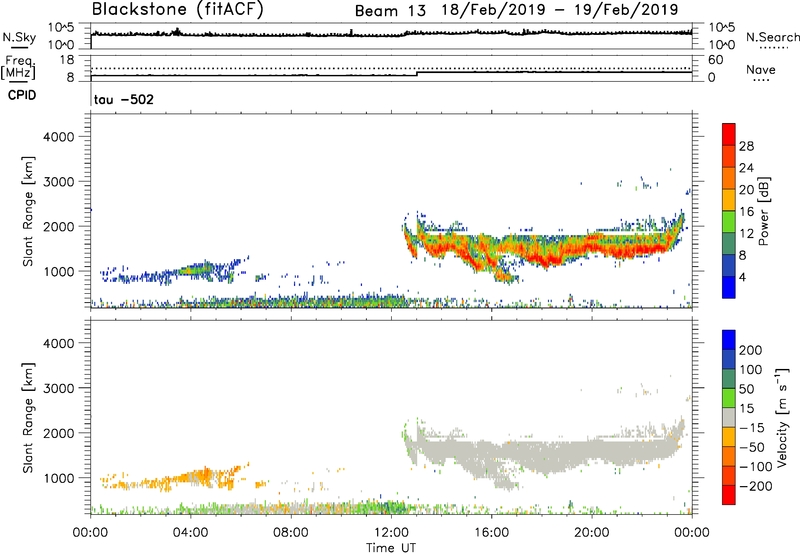The height and width of the screenshot is (554, 800).
Task: Select the 20–24 dB orange Power swatch
Action: tap(729, 178)
